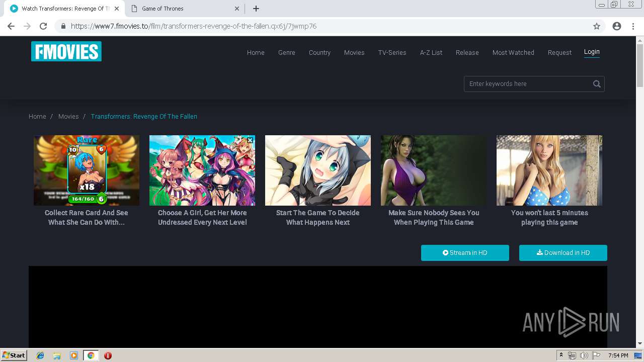The image size is (644, 362).
Task: Close the Game of Thrones tab
Action: coord(237,9)
